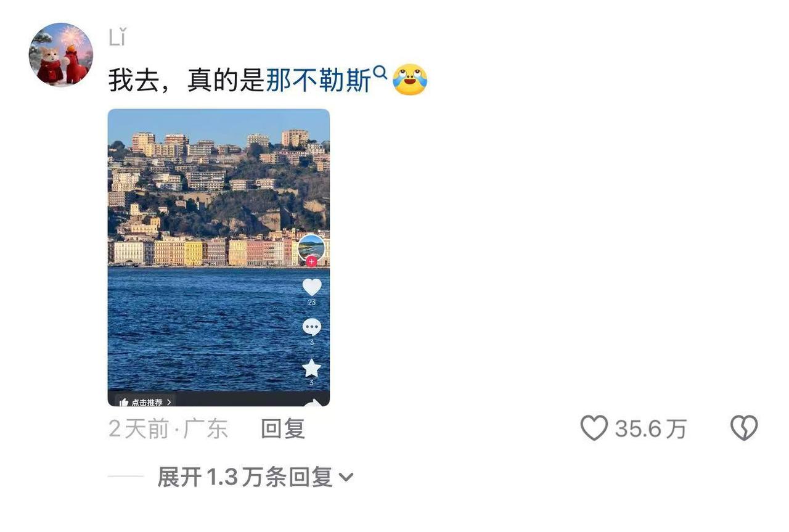The image size is (789, 532).
Task: Tap the share arrow at image bottom
Action: [313, 403]
